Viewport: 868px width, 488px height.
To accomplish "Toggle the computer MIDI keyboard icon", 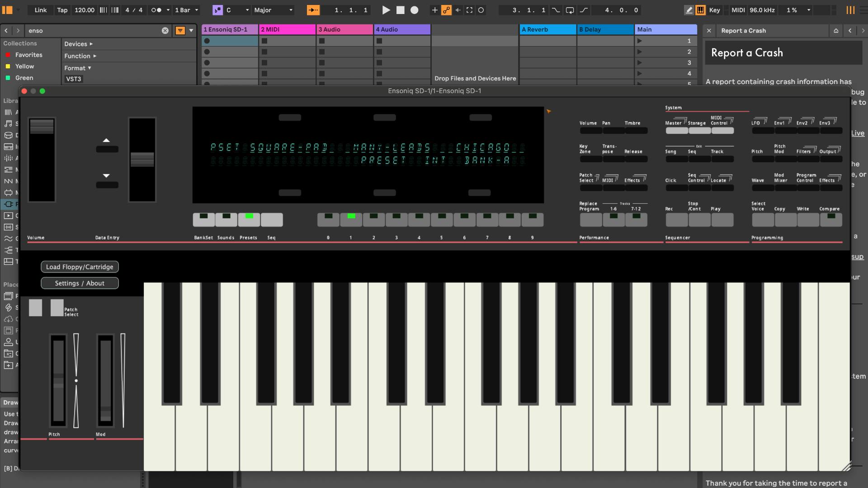I will pyautogui.click(x=700, y=10).
